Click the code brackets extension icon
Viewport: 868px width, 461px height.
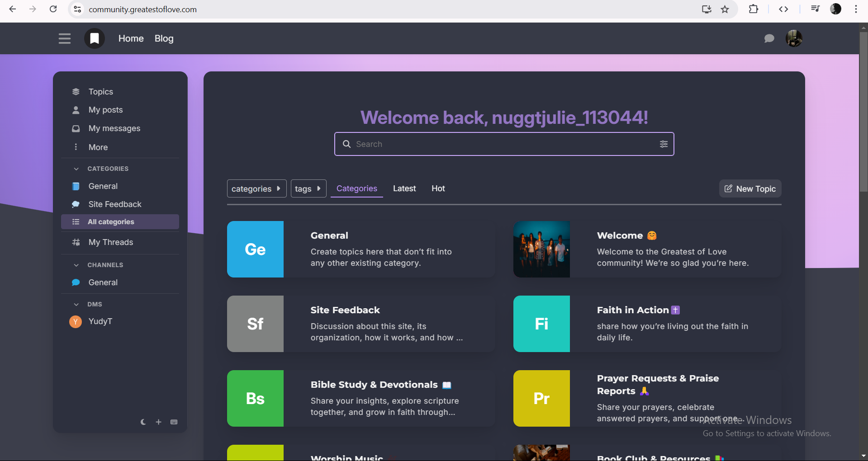click(784, 9)
